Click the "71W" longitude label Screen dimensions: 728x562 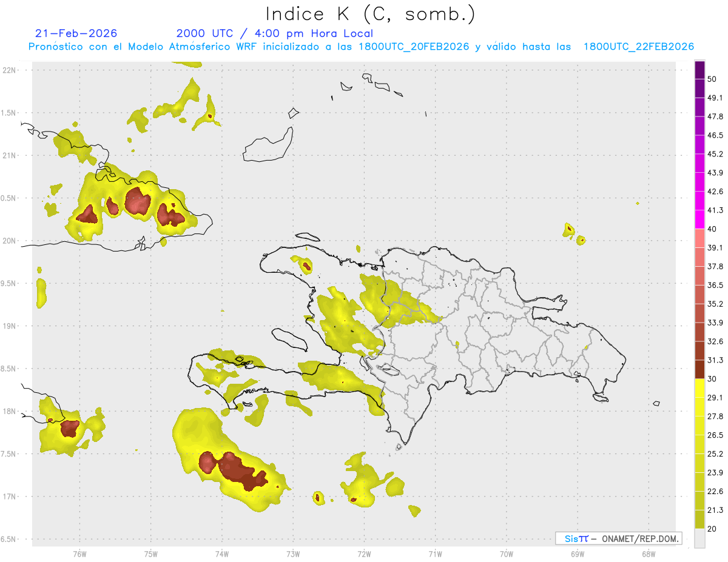pyautogui.click(x=435, y=554)
